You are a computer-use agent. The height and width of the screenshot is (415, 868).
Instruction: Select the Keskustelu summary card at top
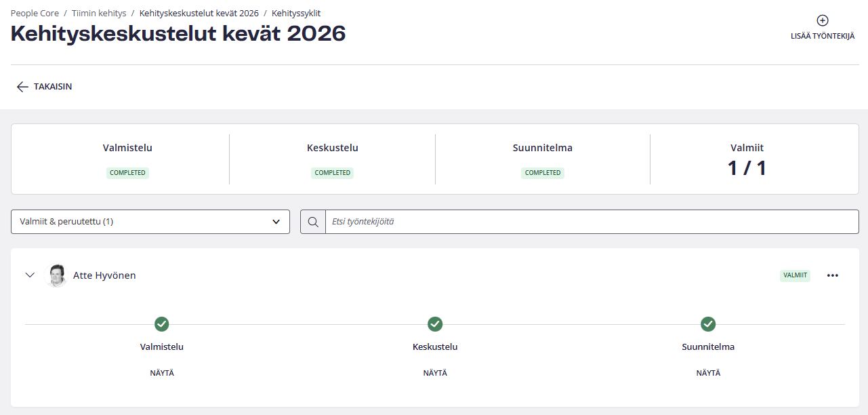pyautogui.click(x=332, y=159)
